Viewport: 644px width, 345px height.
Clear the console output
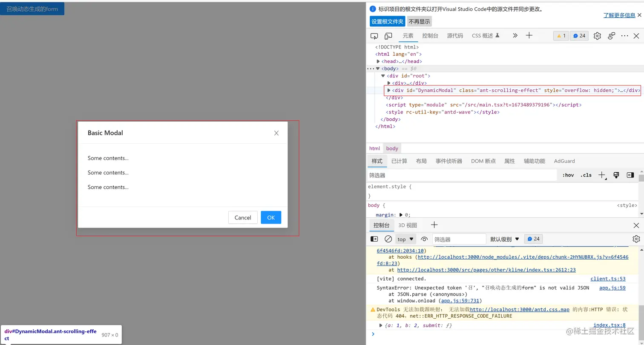[388, 239]
